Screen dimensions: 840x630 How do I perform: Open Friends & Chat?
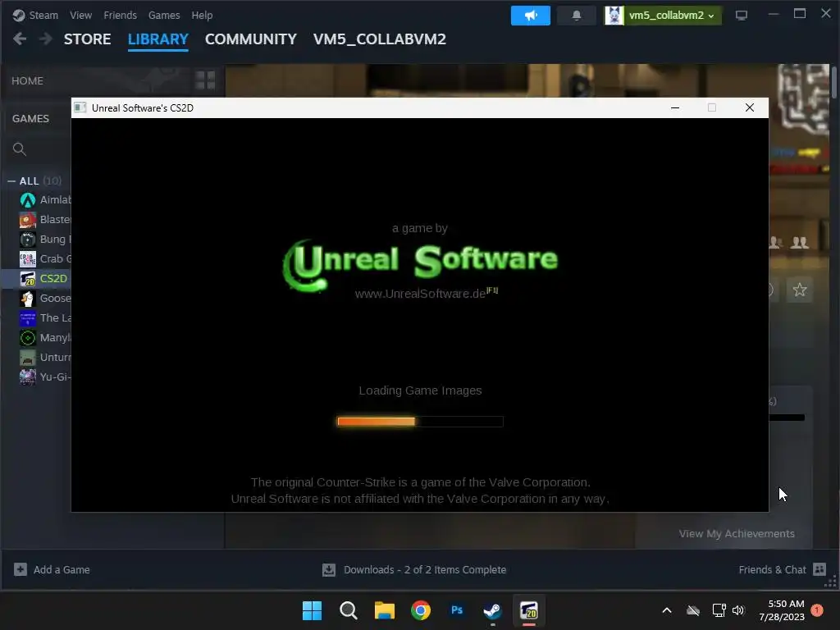(x=782, y=569)
